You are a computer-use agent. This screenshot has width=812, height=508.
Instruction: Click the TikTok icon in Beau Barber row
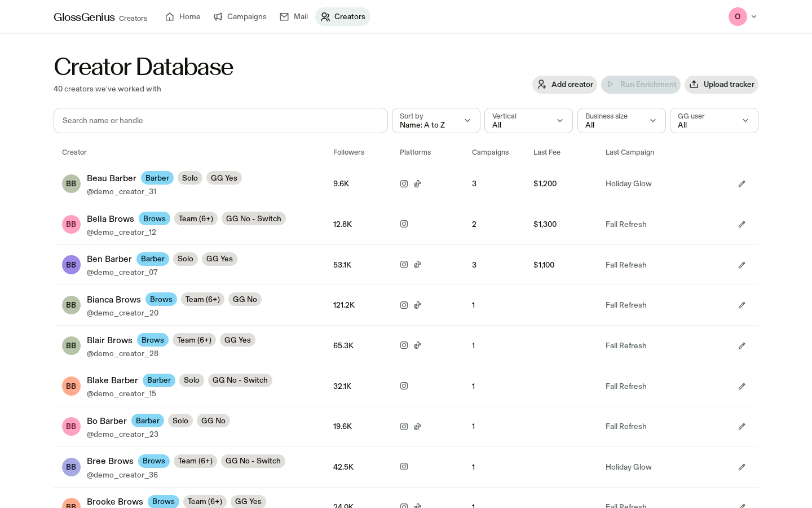(417, 183)
